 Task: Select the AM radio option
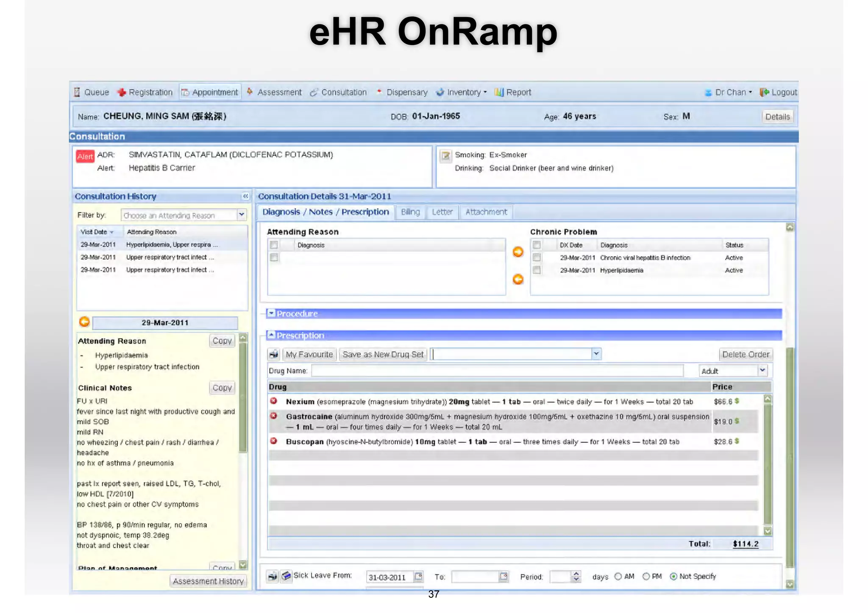point(618,576)
